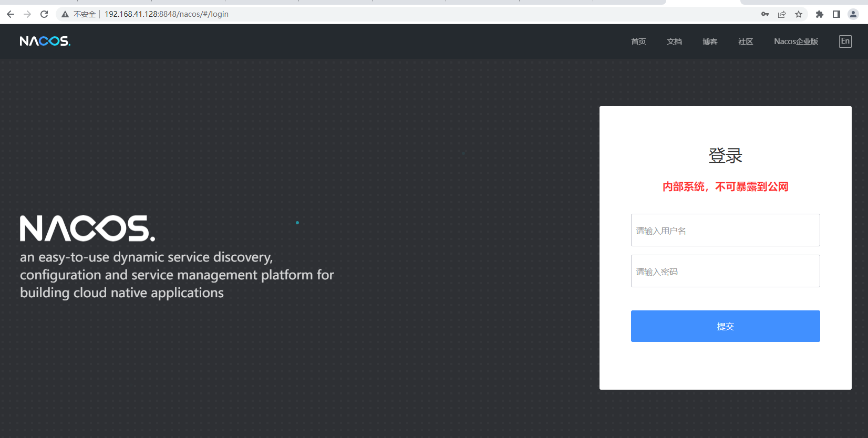
Task: Click the red 内部系统 warning text
Action: 726,187
